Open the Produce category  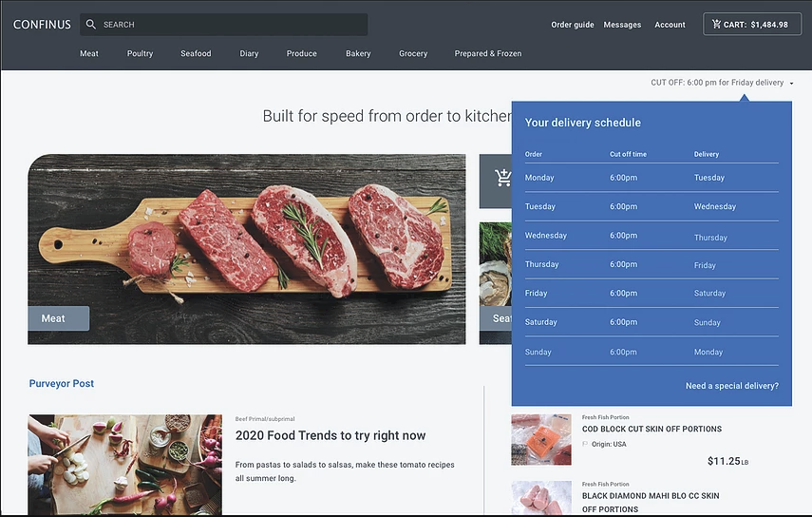(x=301, y=53)
